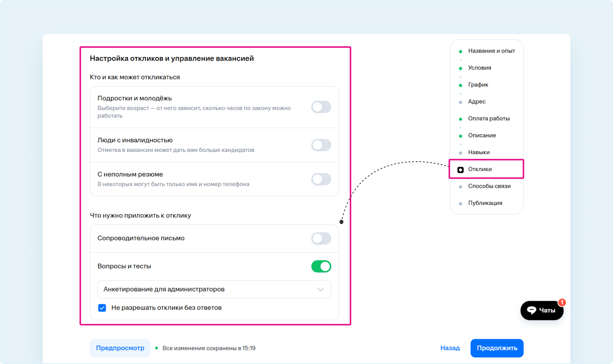Switch to the Способы связи step
Viewport: 613px width, 364px height.
[x=489, y=186]
